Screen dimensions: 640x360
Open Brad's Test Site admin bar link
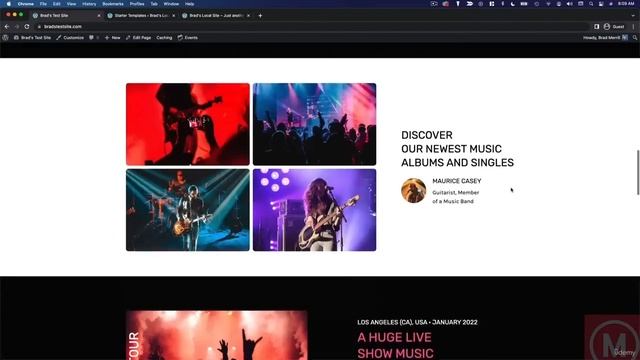[x=32, y=38]
